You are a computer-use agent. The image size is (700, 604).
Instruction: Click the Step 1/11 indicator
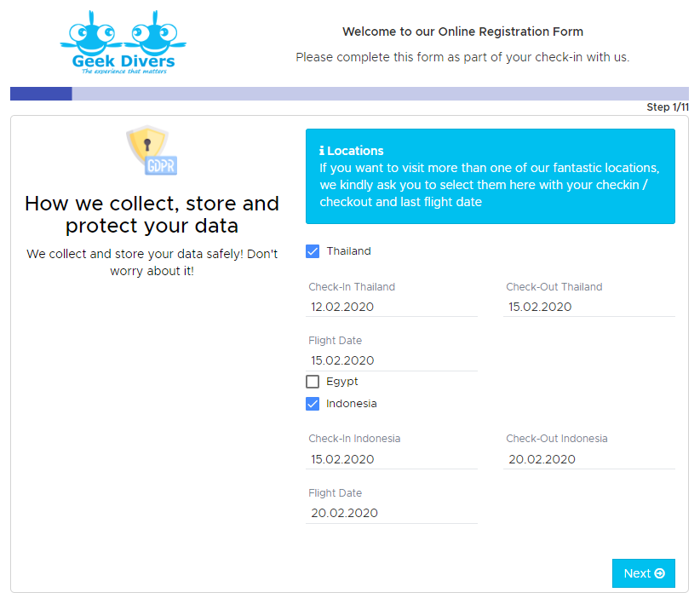coord(668,107)
